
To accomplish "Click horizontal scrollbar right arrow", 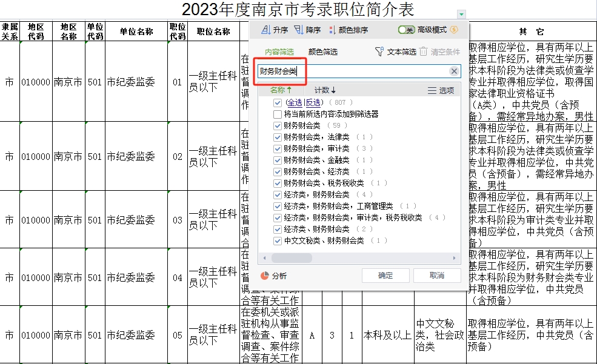I will pyautogui.click(x=454, y=258).
